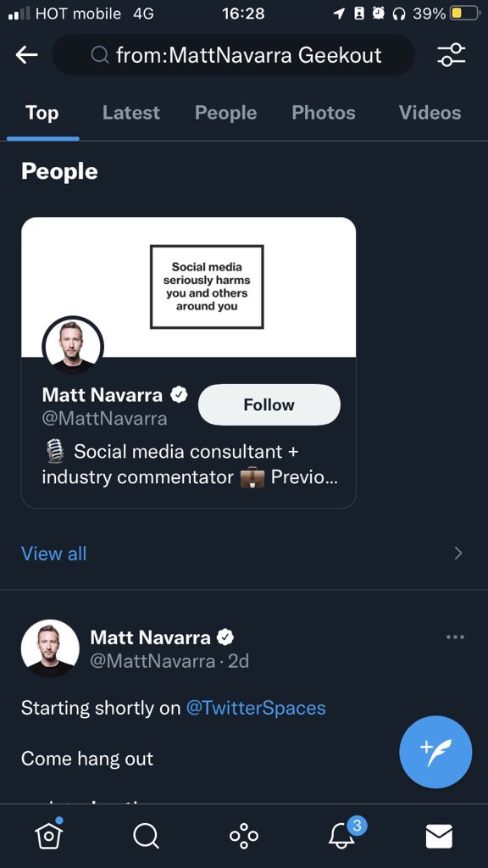Tap the search field with from:MattNavarra query
Viewport: 488px width, 868px height.
tap(234, 55)
